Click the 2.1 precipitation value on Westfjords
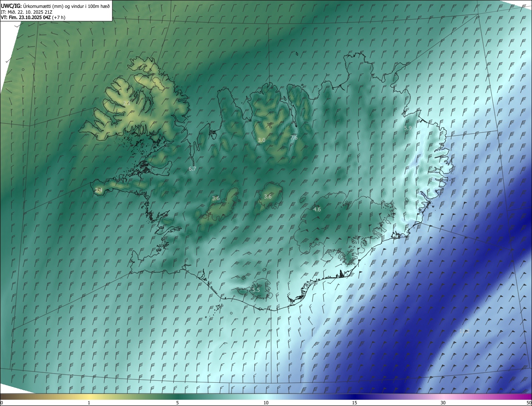The width and height of the screenshot is (532, 406). (127, 103)
